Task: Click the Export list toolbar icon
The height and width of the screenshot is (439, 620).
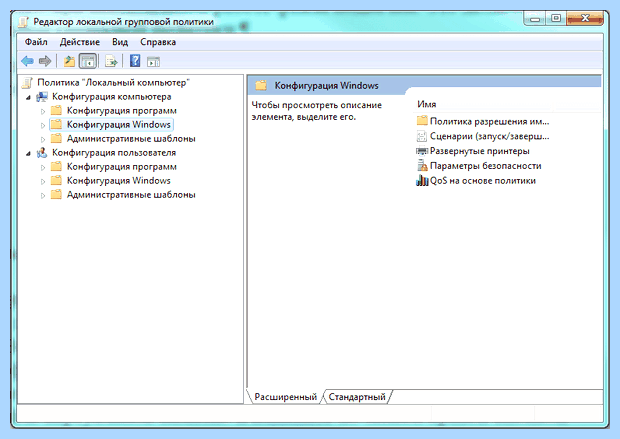Action: (x=111, y=61)
